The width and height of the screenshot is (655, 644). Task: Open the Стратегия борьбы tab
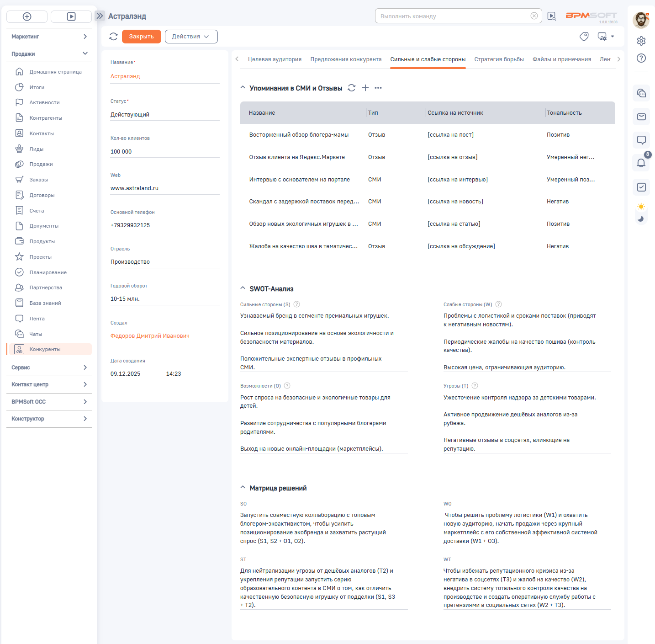[x=499, y=59]
